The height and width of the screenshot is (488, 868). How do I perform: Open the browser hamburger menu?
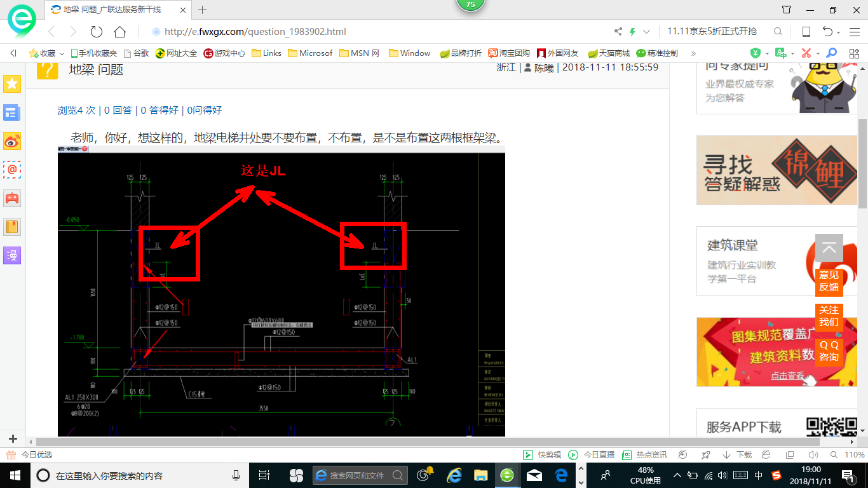coord(853,32)
